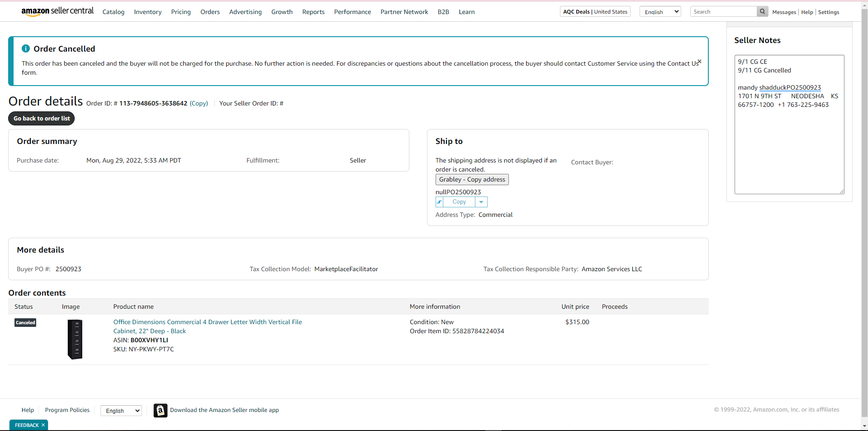This screenshot has height=431, width=868.
Task: Click the FEEDBACK tab
Action: (27, 425)
